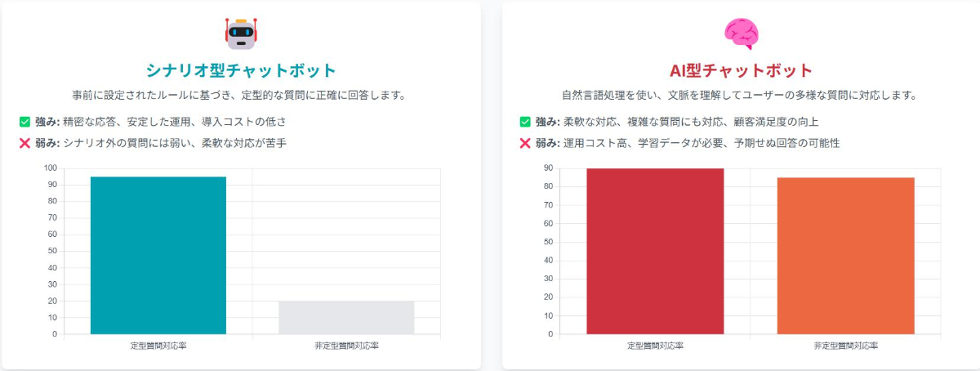Click the green checkmark beside 強み: 柔軟な対応
The image size is (980, 371).
[x=525, y=122]
